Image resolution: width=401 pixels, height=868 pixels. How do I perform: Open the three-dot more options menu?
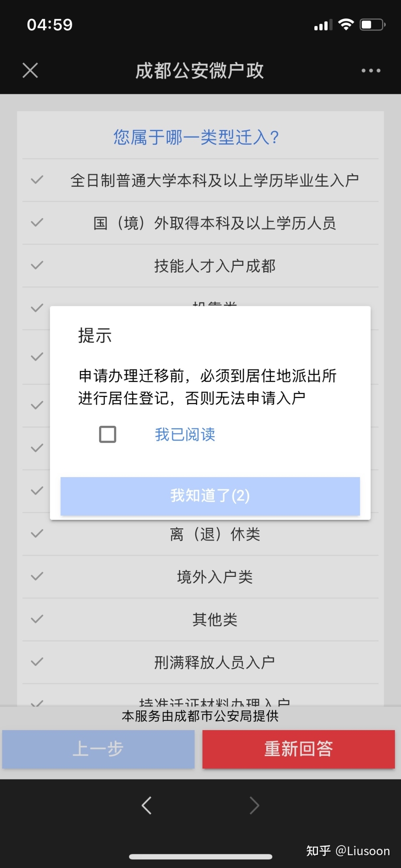pyautogui.click(x=371, y=71)
